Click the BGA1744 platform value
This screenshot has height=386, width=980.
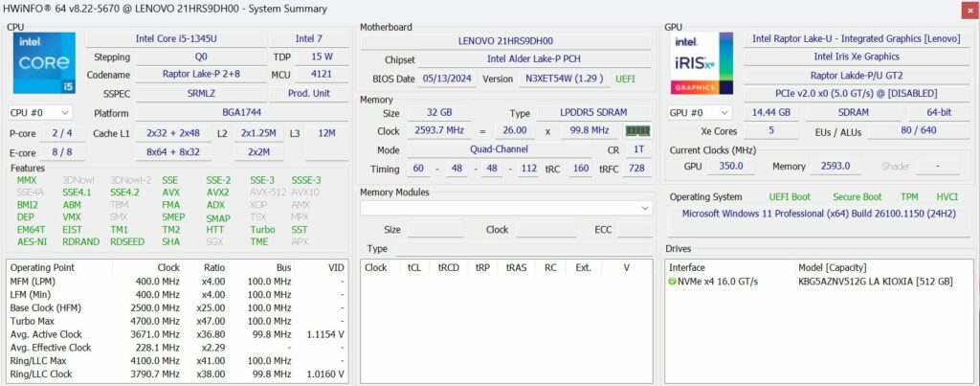pyautogui.click(x=242, y=113)
